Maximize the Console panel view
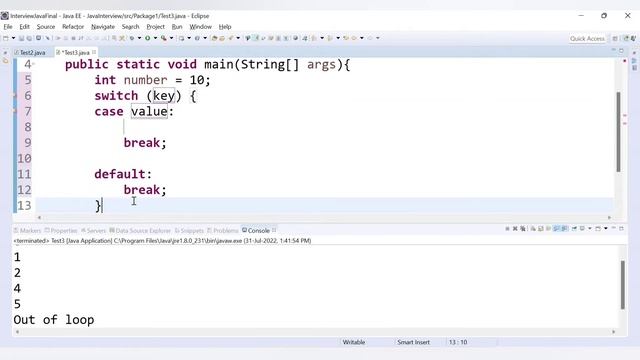Viewport: 640px width, 360px height. [621, 229]
